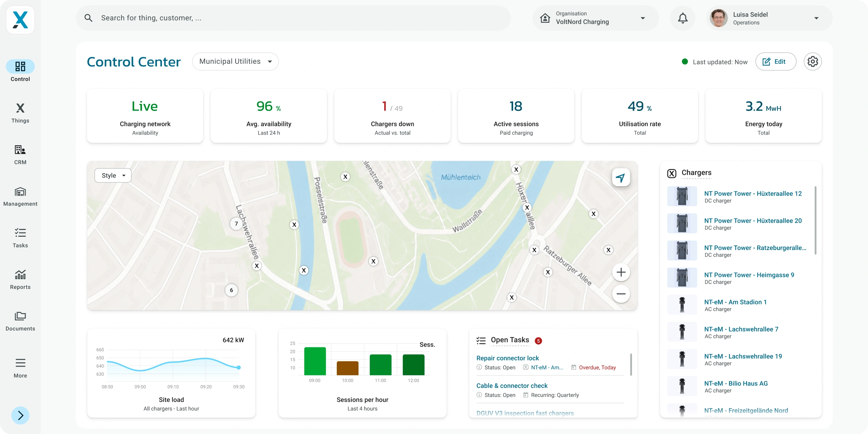Viewport: 868px width, 434px height.
Task: Open the Control section in the sidebar
Action: pyautogui.click(x=20, y=71)
